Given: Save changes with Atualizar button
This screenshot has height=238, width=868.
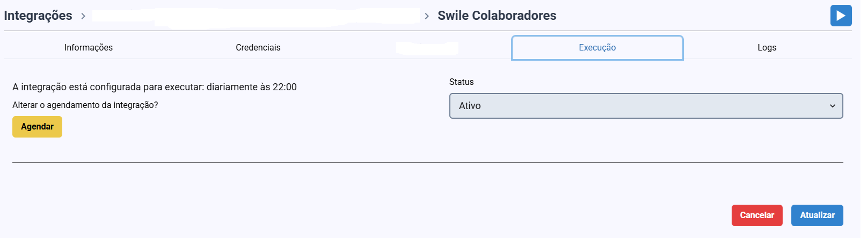Looking at the screenshot, I should 816,215.
